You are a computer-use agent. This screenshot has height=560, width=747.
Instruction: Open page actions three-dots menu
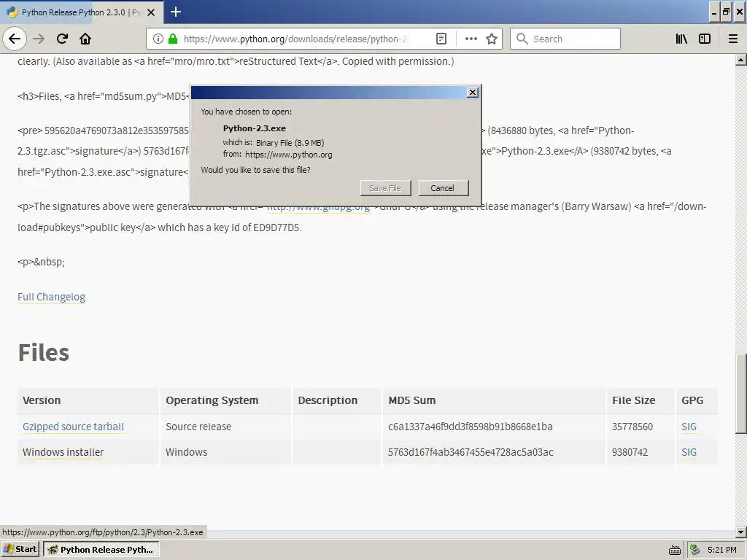pos(471,39)
